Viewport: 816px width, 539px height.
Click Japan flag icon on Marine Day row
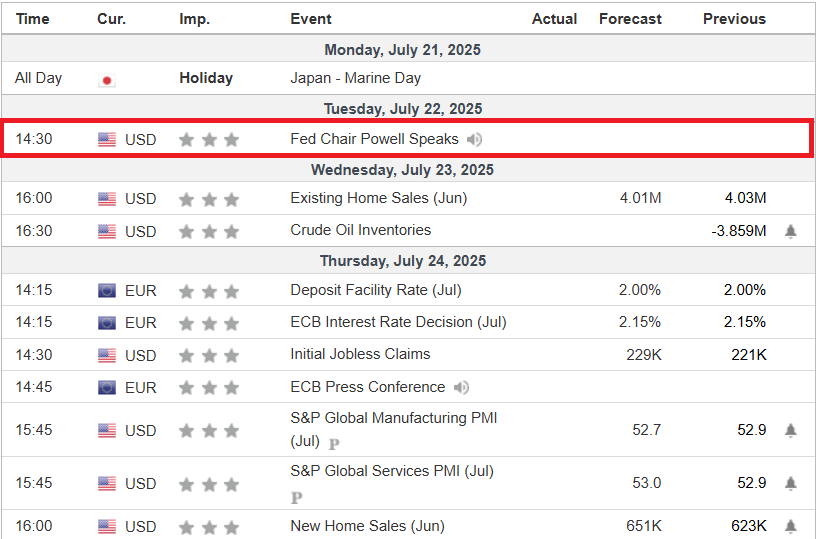pos(107,81)
